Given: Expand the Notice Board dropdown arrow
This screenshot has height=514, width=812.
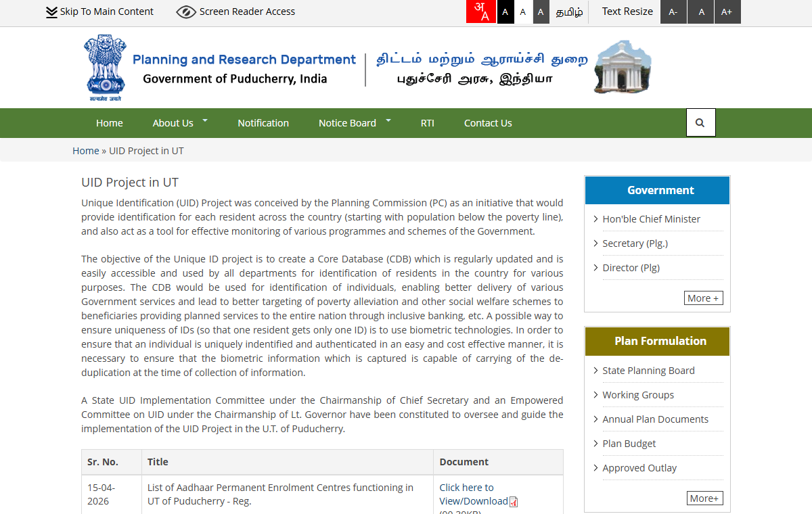Looking at the screenshot, I should pyautogui.click(x=388, y=120).
